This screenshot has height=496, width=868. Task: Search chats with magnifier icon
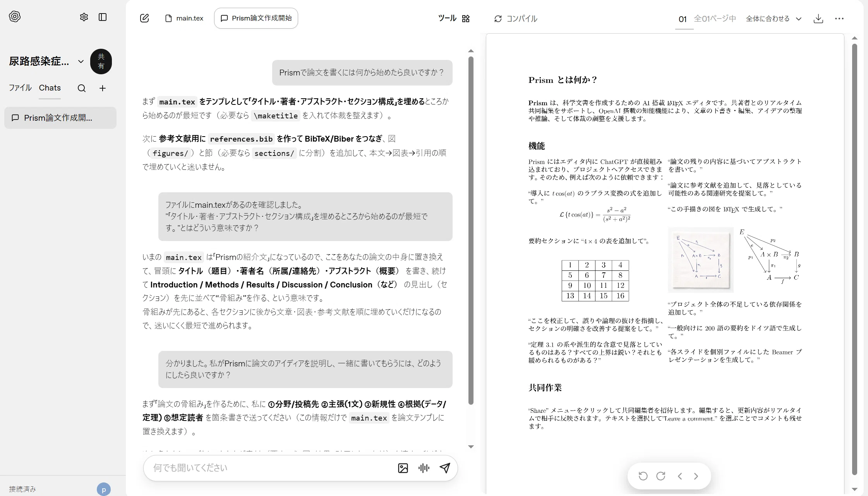point(82,88)
